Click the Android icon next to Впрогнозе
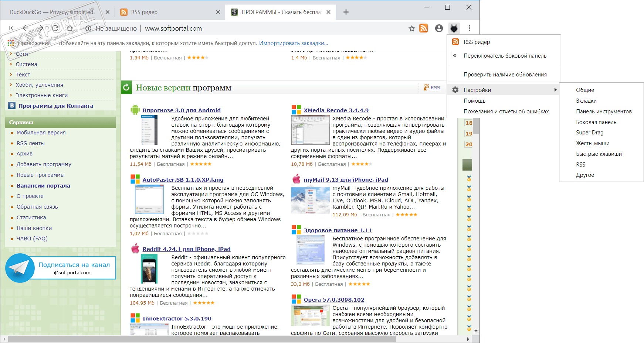The image size is (644, 343). pyautogui.click(x=135, y=110)
